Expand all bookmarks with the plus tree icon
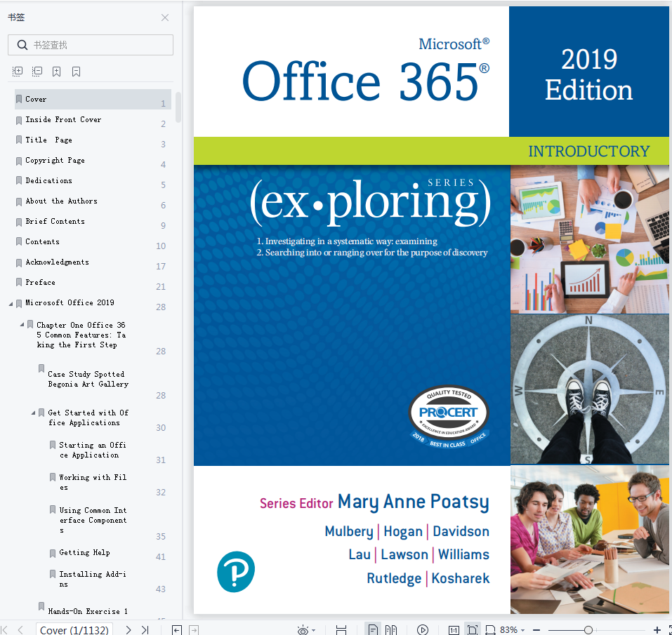This screenshot has height=635, width=672. (18, 71)
